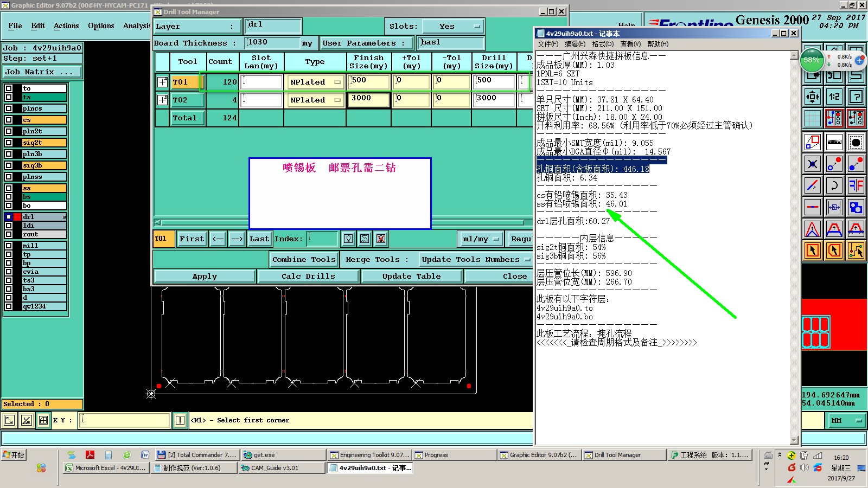The width and height of the screenshot is (868, 488).
Task: Enable the qw1234 layer checkbox
Action: point(9,306)
